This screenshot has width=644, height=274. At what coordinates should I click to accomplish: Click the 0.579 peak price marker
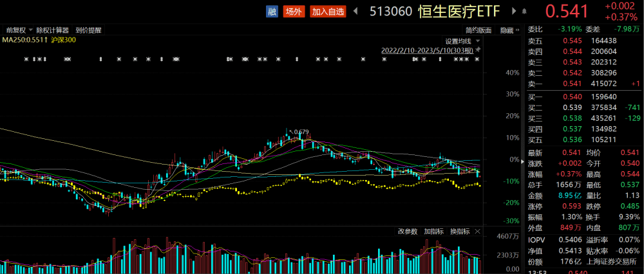coord(301,132)
